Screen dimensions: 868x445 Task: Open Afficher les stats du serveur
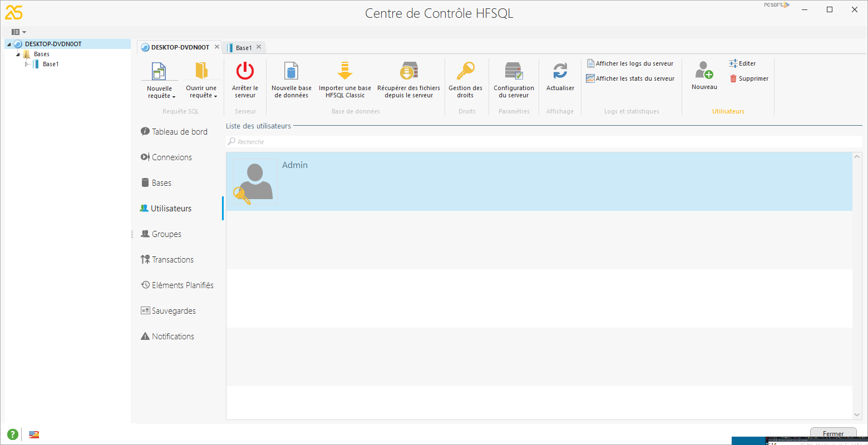tap(629, 78)
